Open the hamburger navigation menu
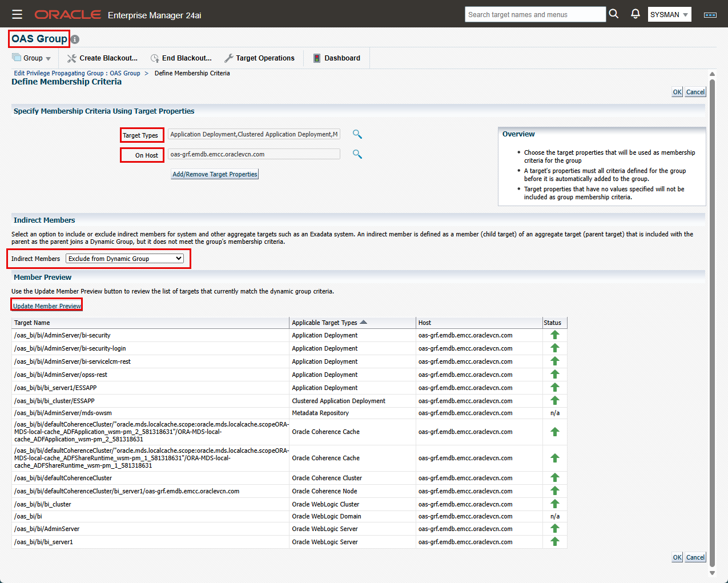The width and height of the screenshot is (728, 583). [x=17, y=15]
